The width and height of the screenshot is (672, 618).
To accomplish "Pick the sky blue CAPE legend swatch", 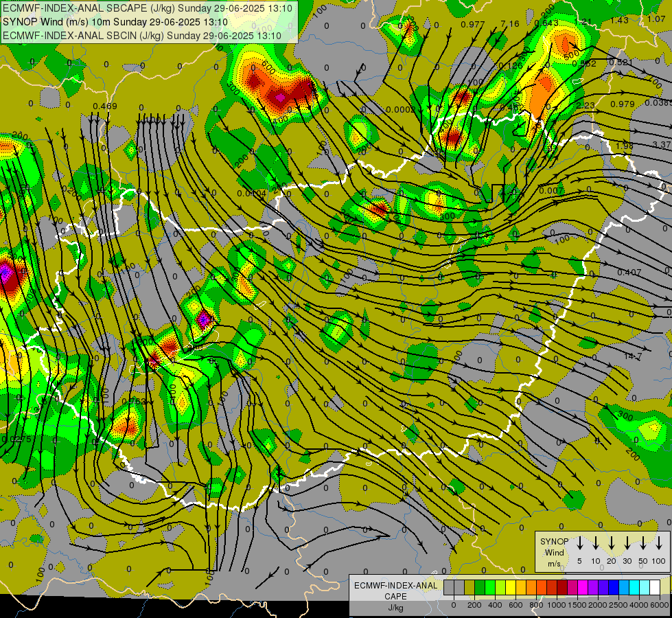I will [x=624, y=587].
